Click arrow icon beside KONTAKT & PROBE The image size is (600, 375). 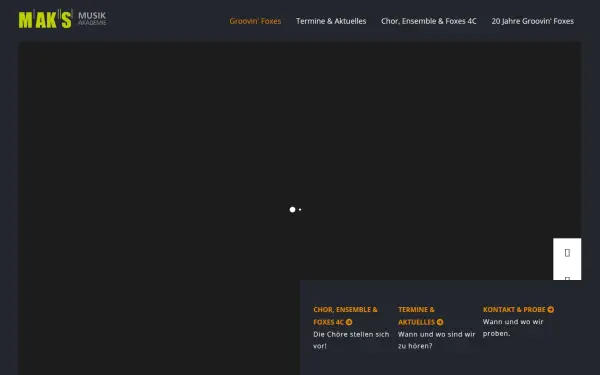click(x=551, y=310)
